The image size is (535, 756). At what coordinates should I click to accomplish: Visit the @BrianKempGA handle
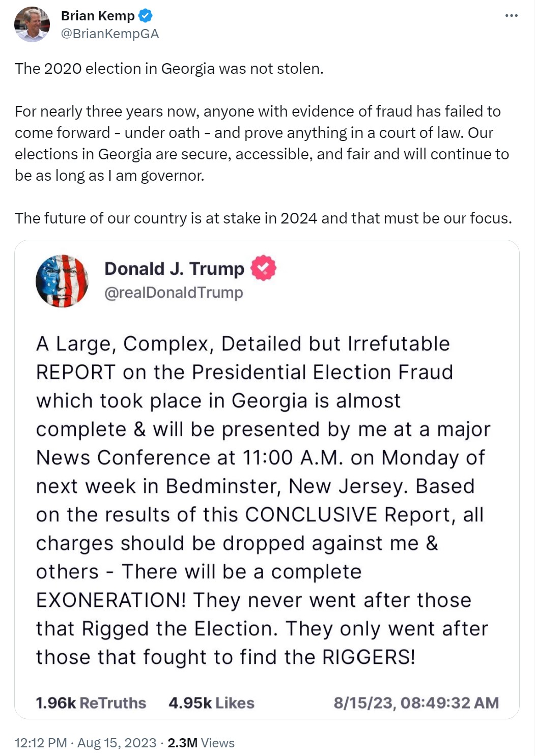coord(110,34)
